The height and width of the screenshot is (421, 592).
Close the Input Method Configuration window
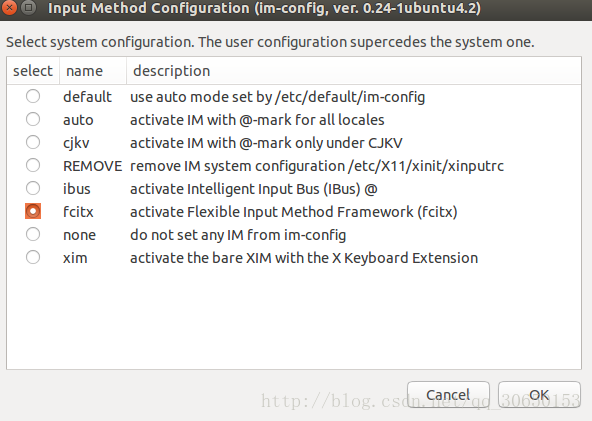coord(8,8)
